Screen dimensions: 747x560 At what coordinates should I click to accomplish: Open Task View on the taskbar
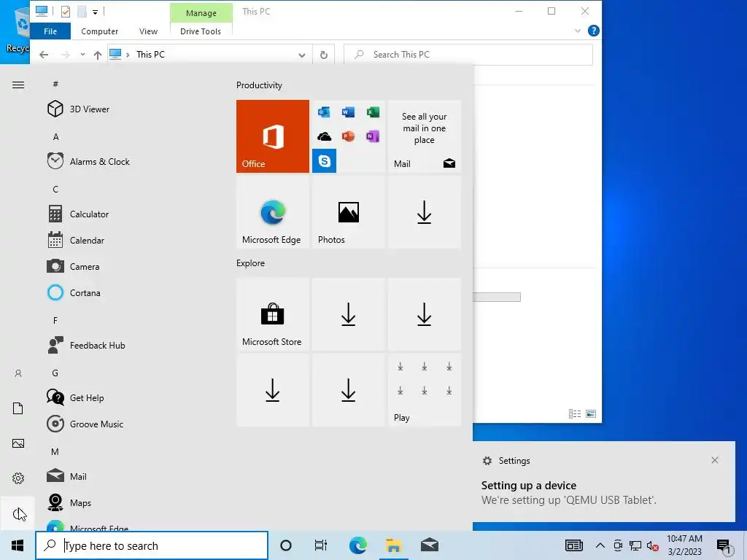click(x=321, y=545)
